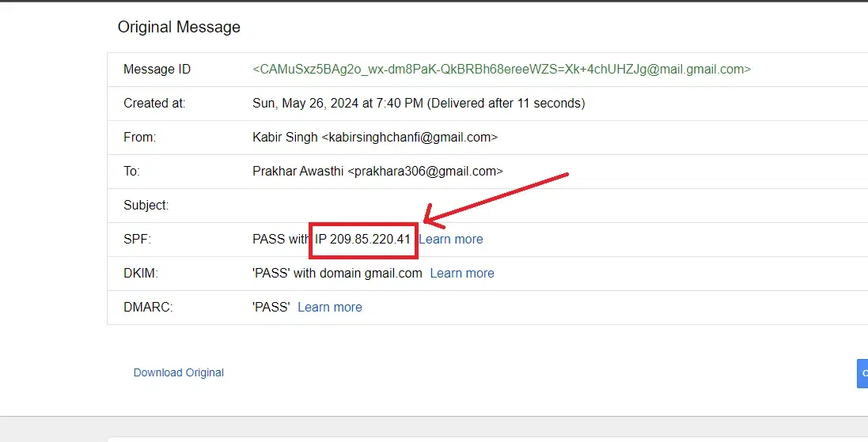Open Learn more next to DKIM result

pyautogui.click(x=462, y=273)
